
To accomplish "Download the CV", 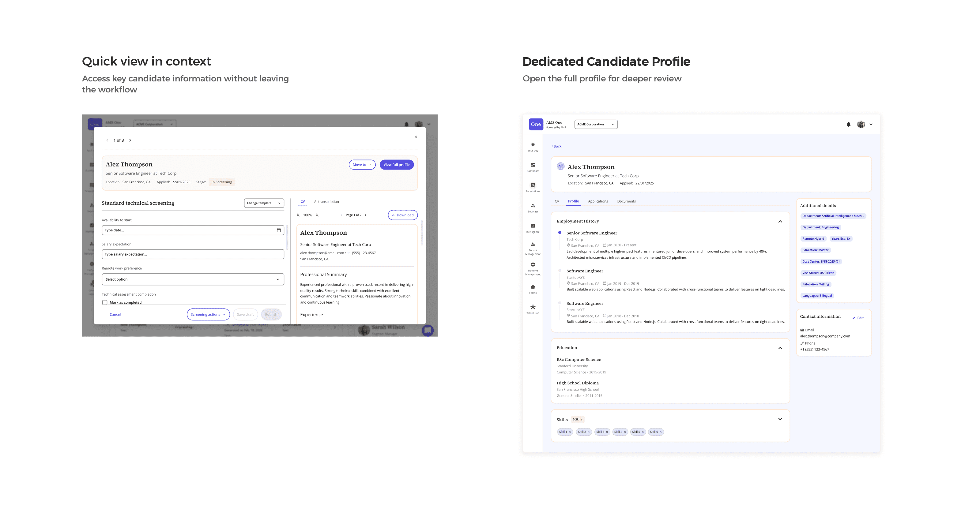I will pos(402,215).
